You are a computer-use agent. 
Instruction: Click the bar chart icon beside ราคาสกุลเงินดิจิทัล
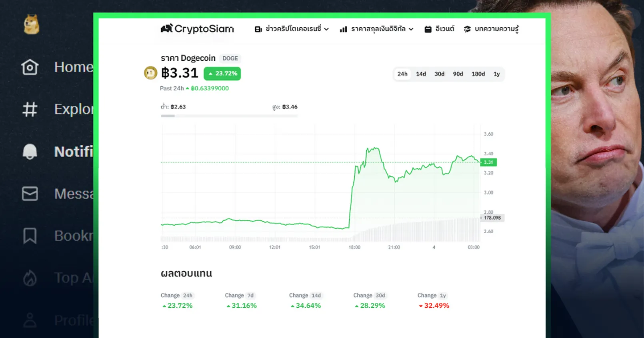click(x=343, y=29)
